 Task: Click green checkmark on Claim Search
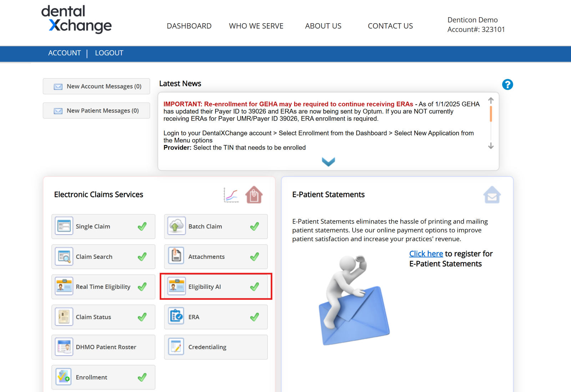click(142, 257)
